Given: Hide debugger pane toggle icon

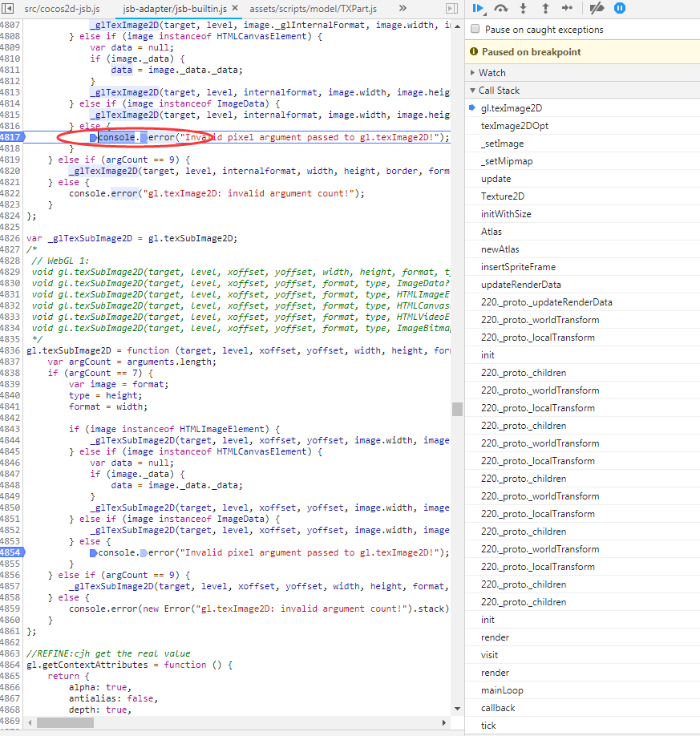Looking at the screenshot, I should click(451, 8).
